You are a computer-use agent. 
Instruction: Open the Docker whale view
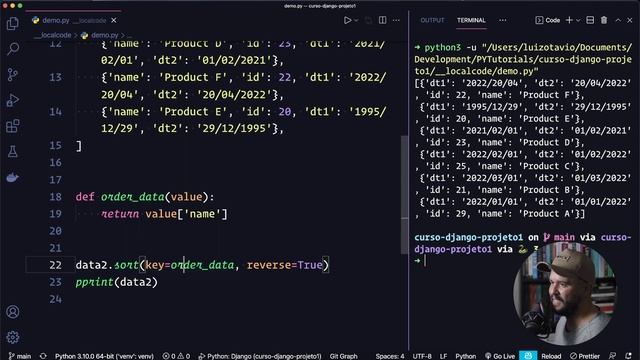[13, 177]
